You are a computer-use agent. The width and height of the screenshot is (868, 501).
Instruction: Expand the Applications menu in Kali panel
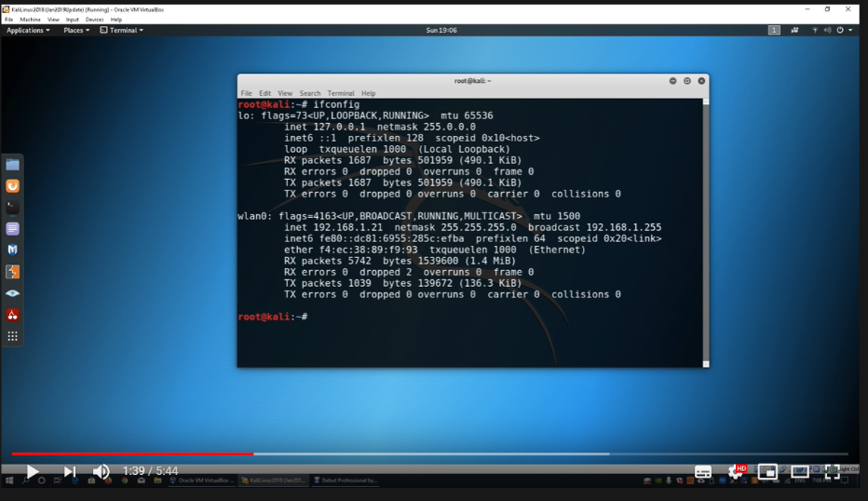point(28,30)
